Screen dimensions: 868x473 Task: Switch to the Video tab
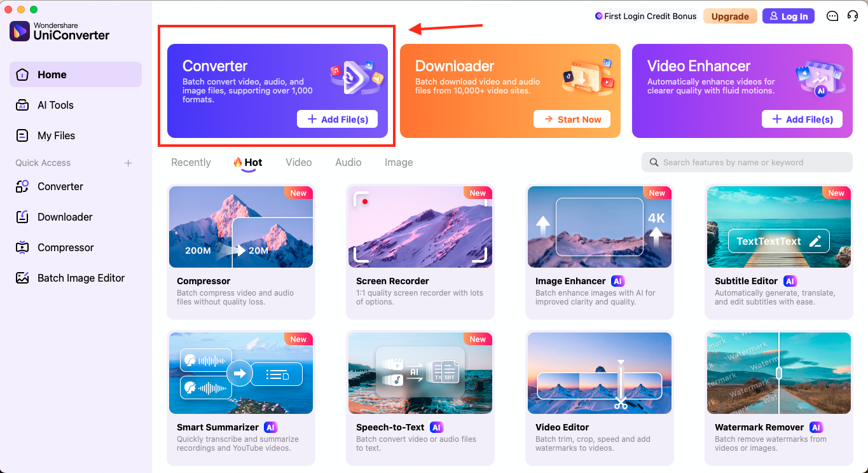[298, 162]
